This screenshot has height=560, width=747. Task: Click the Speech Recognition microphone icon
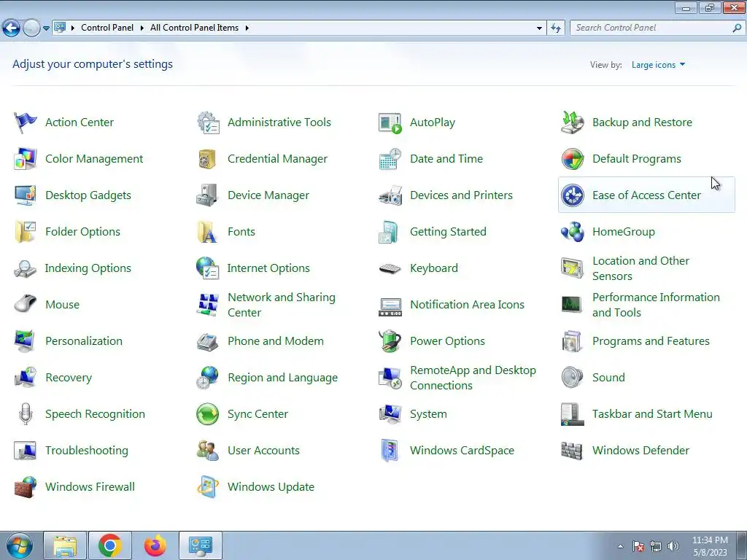[x=26, y=414]
